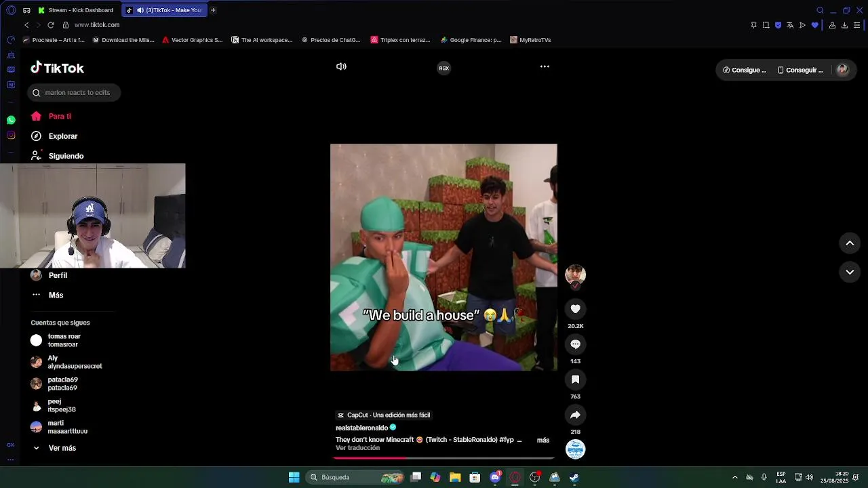868x488 pixels.
Task: Expand the caption with the más button
Action: (x=543, y=441)
